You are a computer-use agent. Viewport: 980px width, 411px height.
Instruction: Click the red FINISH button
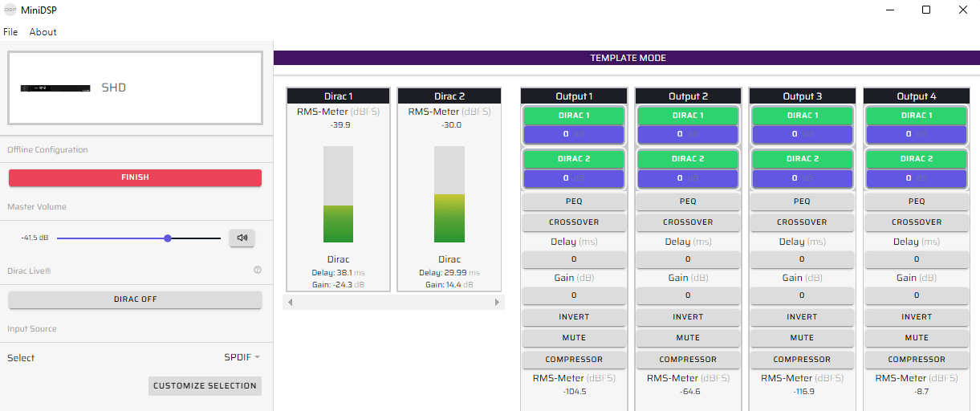pyautogui.click(x=135, y=177)
